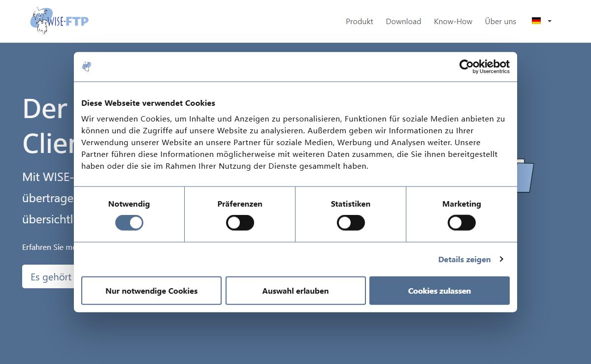Screen dimensions: 591x364
Task: Click the blue folder illustration behind dialog
Action: click(525, 176)
